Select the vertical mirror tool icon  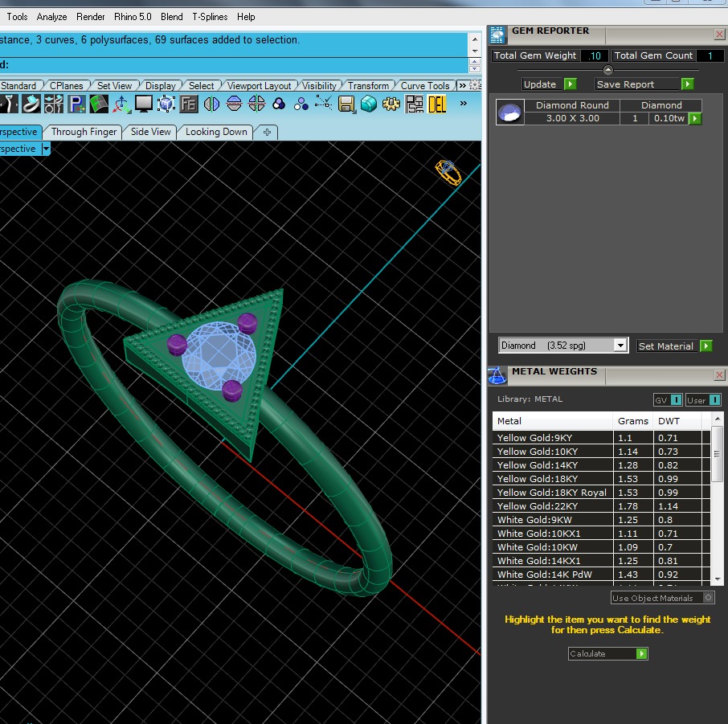211,104
